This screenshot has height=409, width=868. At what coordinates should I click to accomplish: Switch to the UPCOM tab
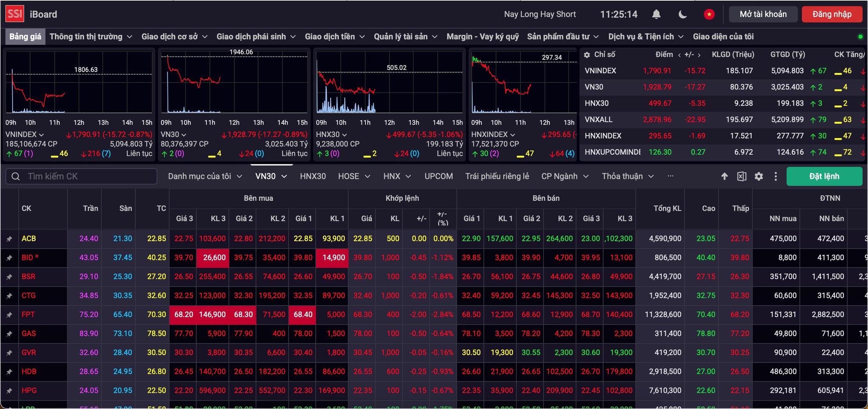coord(439,176)
